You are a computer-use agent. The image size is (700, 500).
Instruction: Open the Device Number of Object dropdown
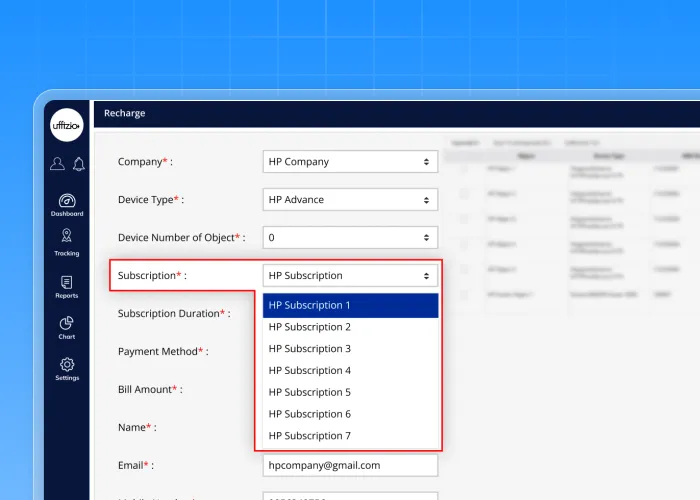click(x=350, y=238)
